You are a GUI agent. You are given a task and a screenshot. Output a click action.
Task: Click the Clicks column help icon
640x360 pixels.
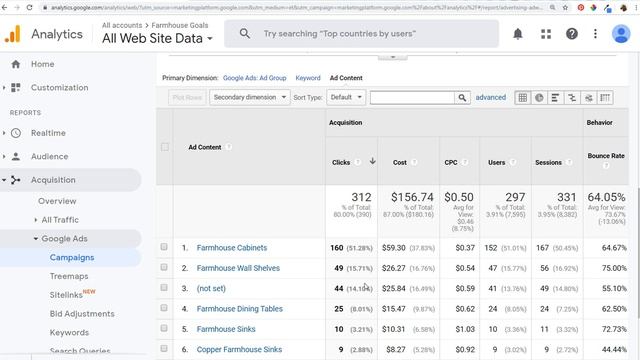click(358, 162)
